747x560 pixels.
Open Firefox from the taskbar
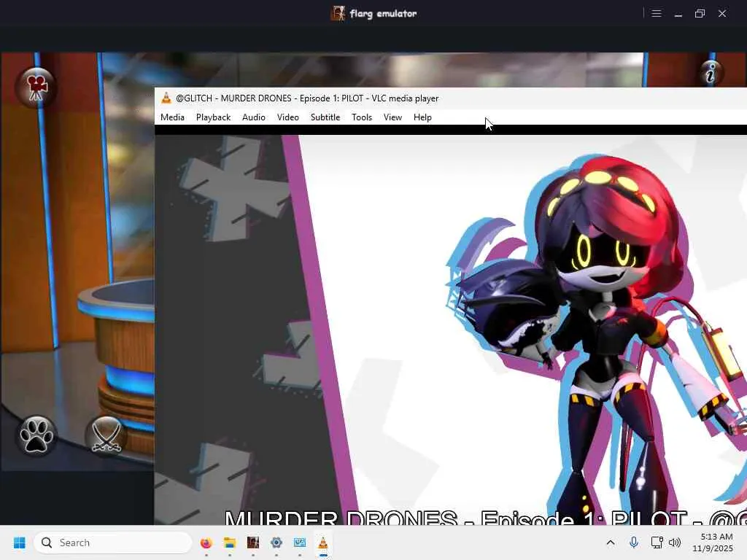pos(206,542)
